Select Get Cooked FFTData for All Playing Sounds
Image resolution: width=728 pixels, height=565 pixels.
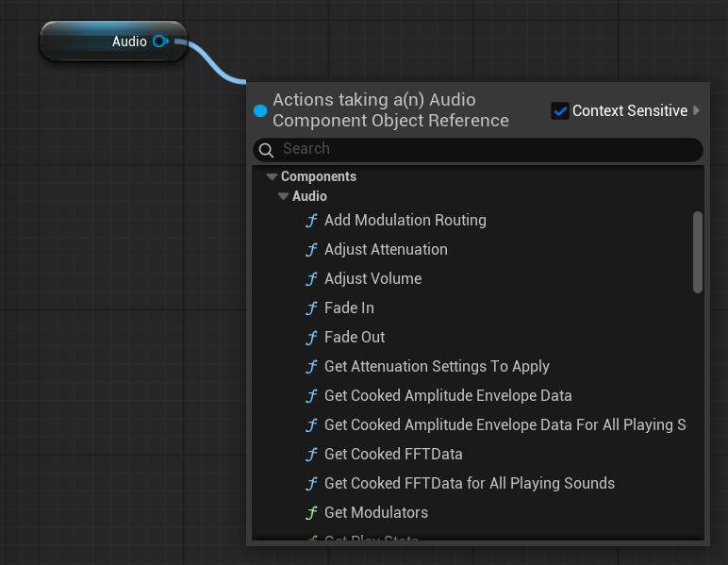tap(469, 484)
